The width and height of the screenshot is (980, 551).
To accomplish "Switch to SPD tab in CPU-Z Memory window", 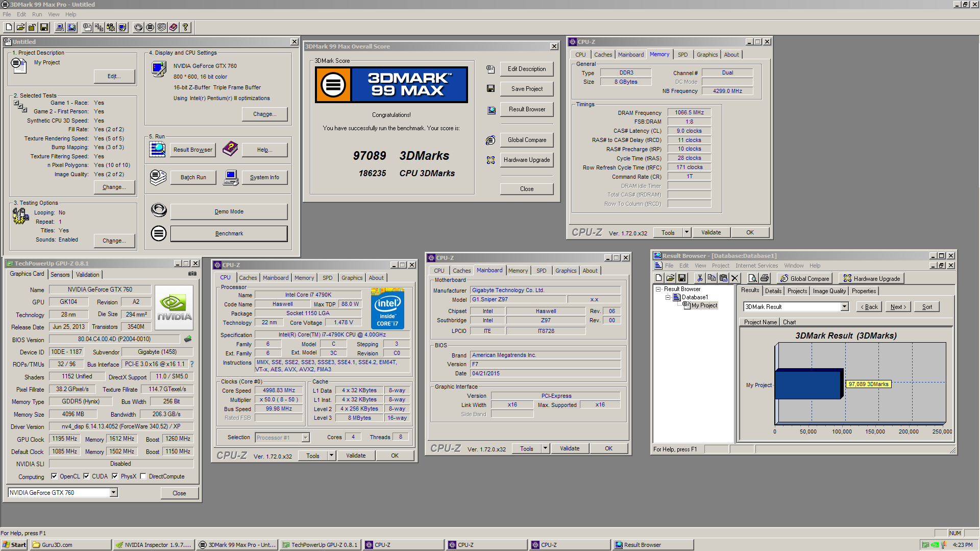I will [682, 55].
